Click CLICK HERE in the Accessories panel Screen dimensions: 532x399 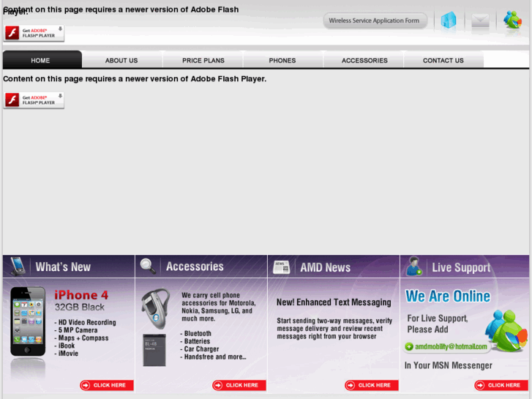click(x=239, y=385)
